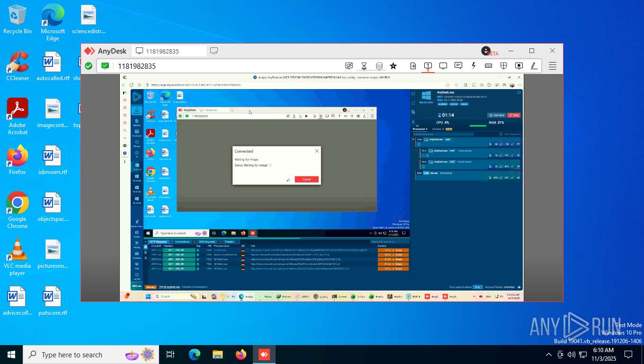Select the DNS Requests tab in remote ANY.RUN
This screenshot has width=644, height=364.
click(x=210, y=242)
